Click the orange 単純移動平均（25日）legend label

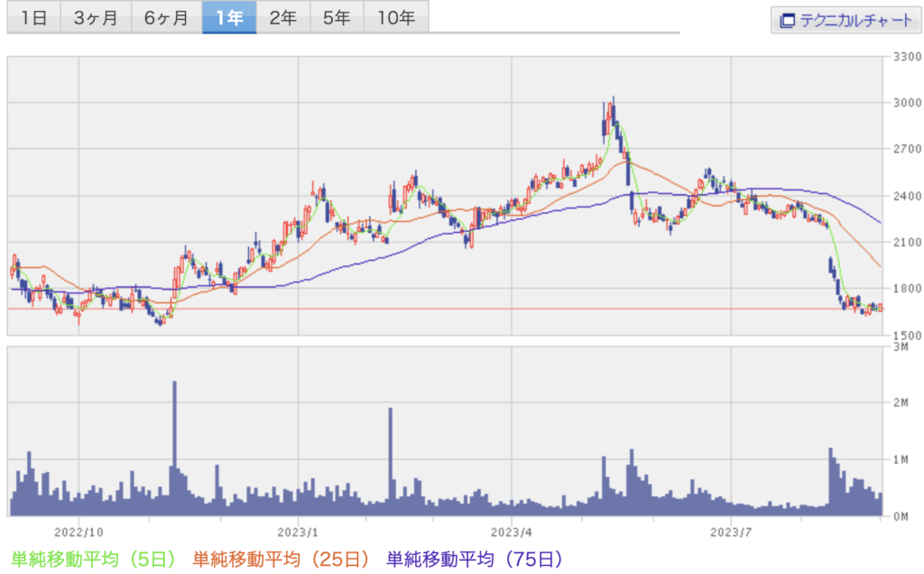tap(282, 560)
